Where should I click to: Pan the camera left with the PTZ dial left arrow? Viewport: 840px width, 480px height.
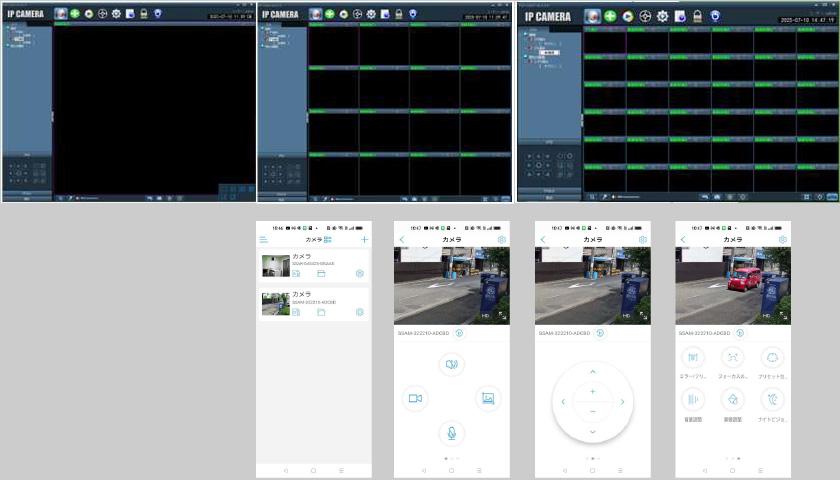pos(563,401)
